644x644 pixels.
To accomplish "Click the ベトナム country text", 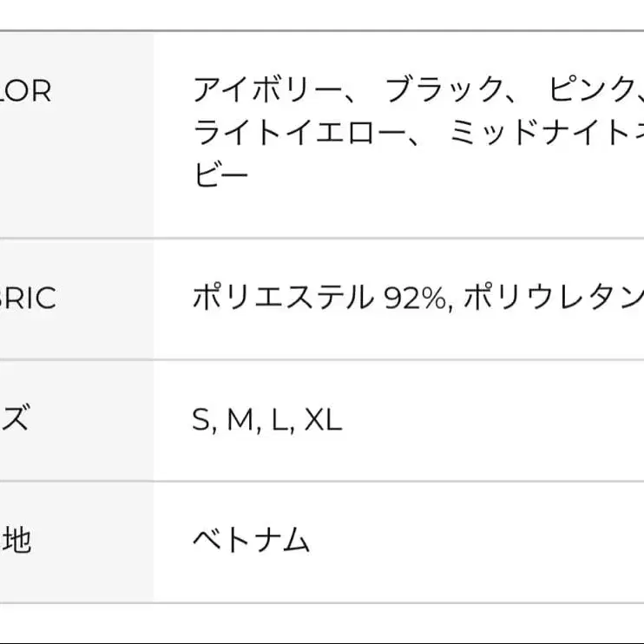I will pos(251,542).
